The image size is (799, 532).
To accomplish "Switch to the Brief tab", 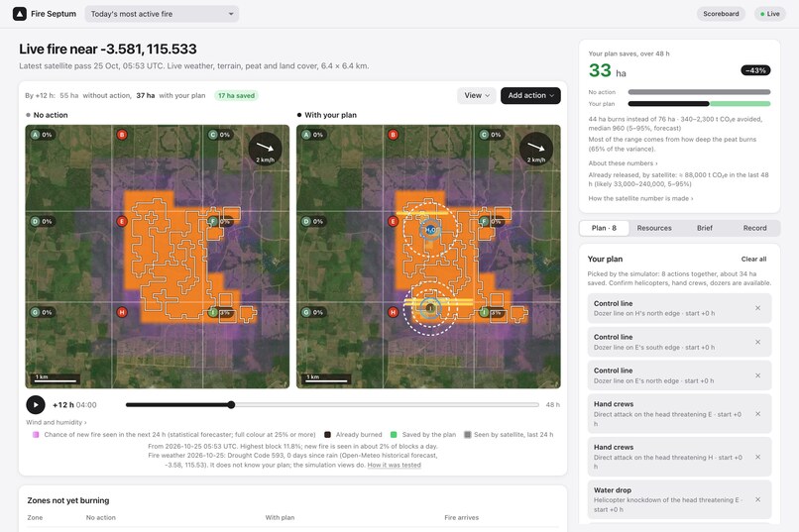I will click(704, 228).
